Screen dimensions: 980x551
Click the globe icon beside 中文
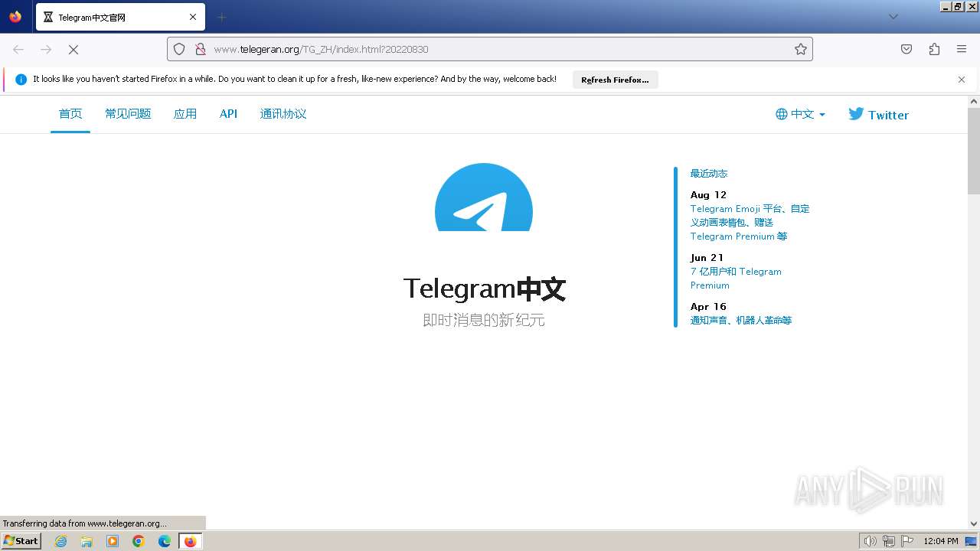click(x=782, y=114)
